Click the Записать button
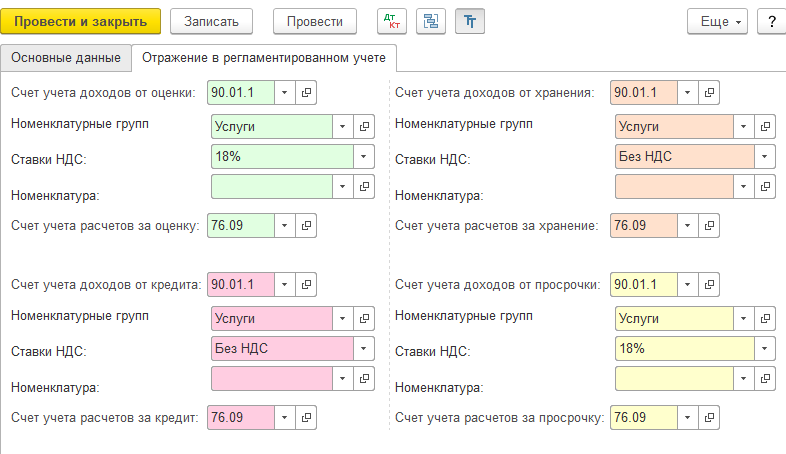 pyautogui.click(x=211, y=22)
